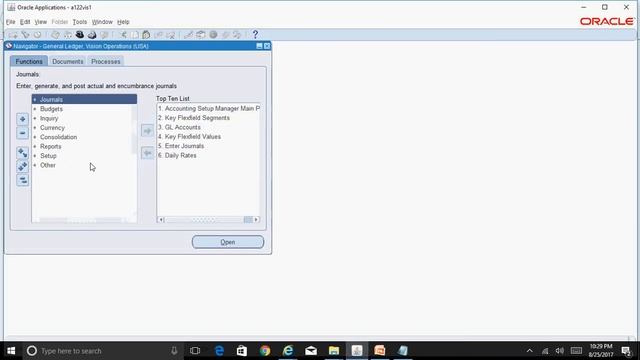
Task: Click the Clear Record toolbar icon
Action: (158, 35)
